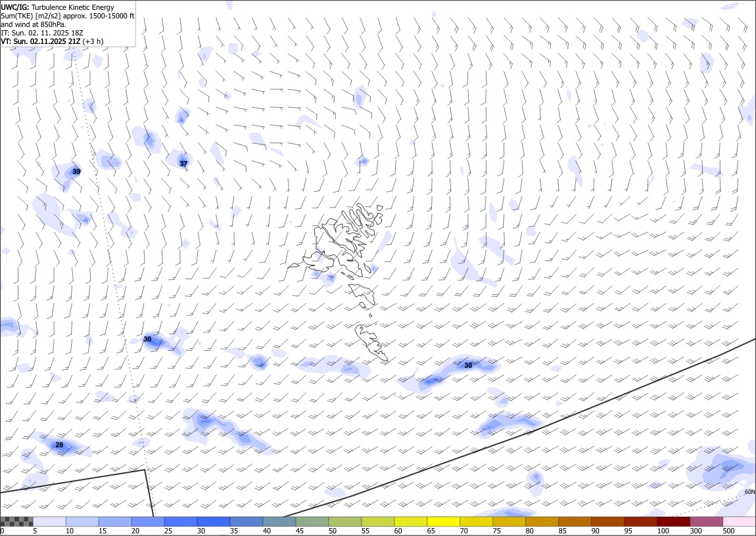Click the 30 label beside the dotted line

click(x=147, y=340)
